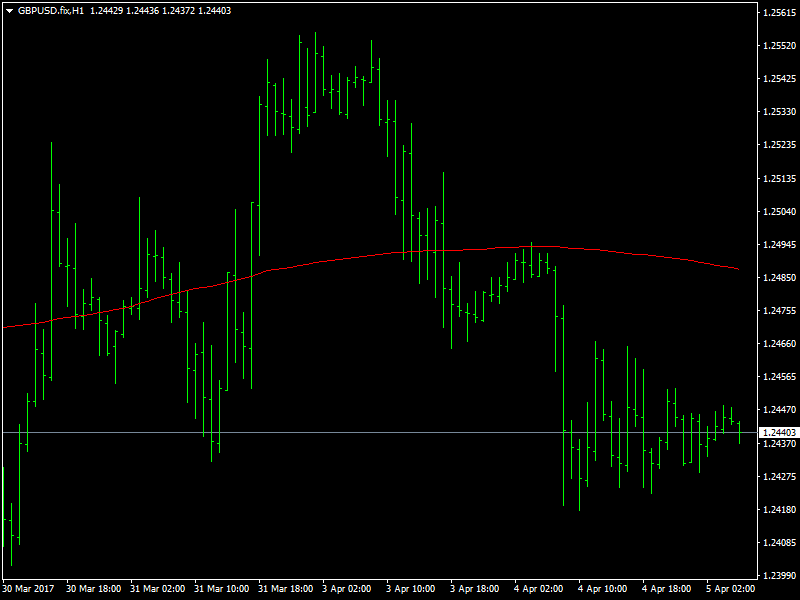
Task: Click the 31 Mar 18:00 time label
Action: pos(286,589)
